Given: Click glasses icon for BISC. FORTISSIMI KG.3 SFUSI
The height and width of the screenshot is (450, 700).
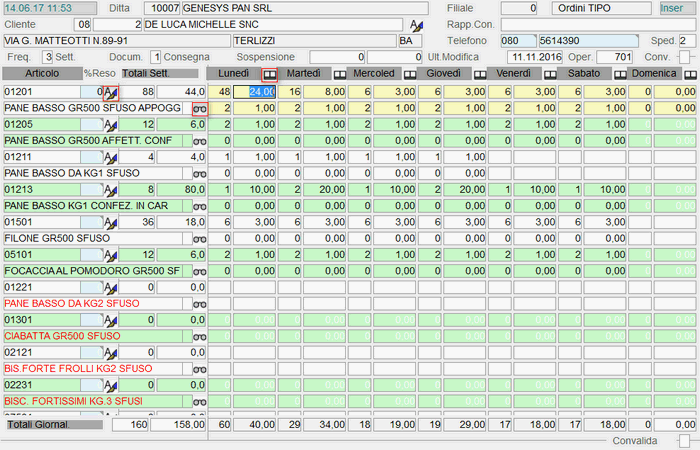Looking at the screenshot, I should click(200, 402).
